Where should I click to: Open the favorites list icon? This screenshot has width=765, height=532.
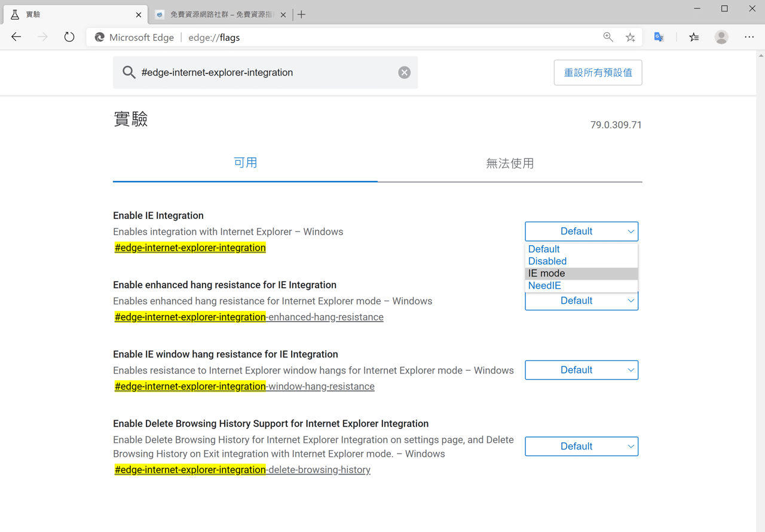(694, 37)
